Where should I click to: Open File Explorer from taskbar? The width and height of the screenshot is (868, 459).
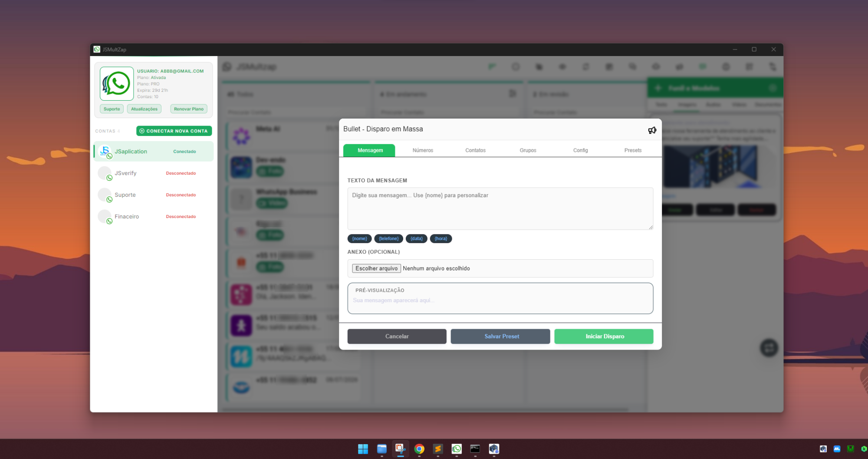pyautogui.click(x=382, y=449)
